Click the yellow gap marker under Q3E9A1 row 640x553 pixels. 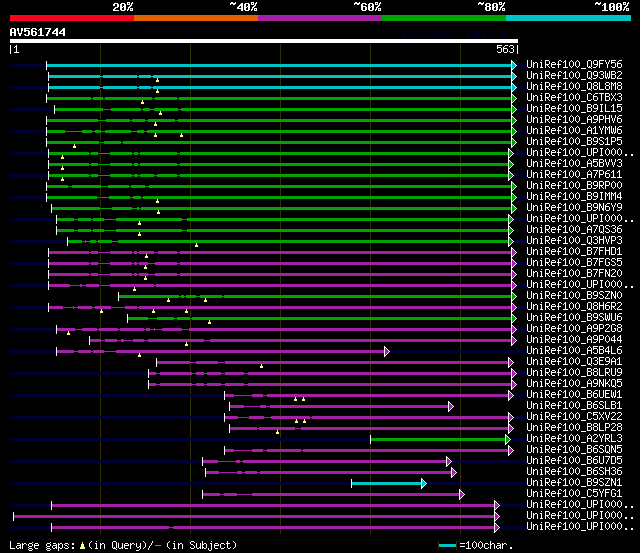(262, 366)
